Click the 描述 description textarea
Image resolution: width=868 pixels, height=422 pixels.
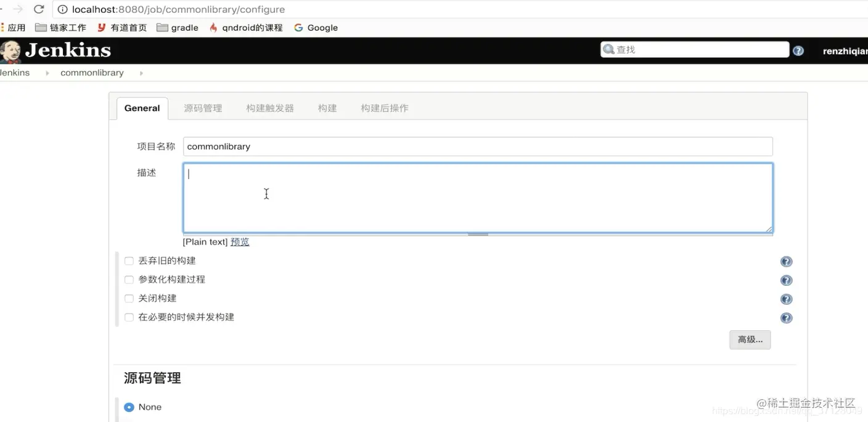click(478, 198)
